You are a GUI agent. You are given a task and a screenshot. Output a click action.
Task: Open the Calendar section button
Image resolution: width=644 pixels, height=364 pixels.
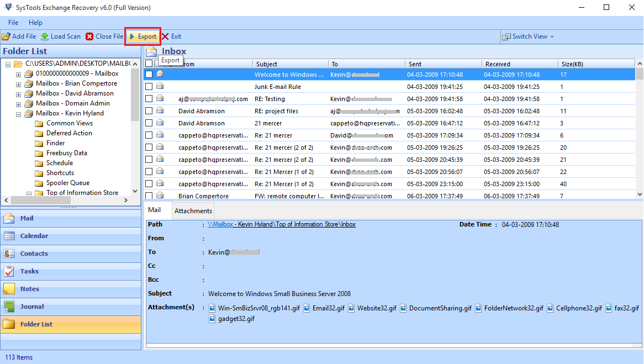[x=71, y=236]
